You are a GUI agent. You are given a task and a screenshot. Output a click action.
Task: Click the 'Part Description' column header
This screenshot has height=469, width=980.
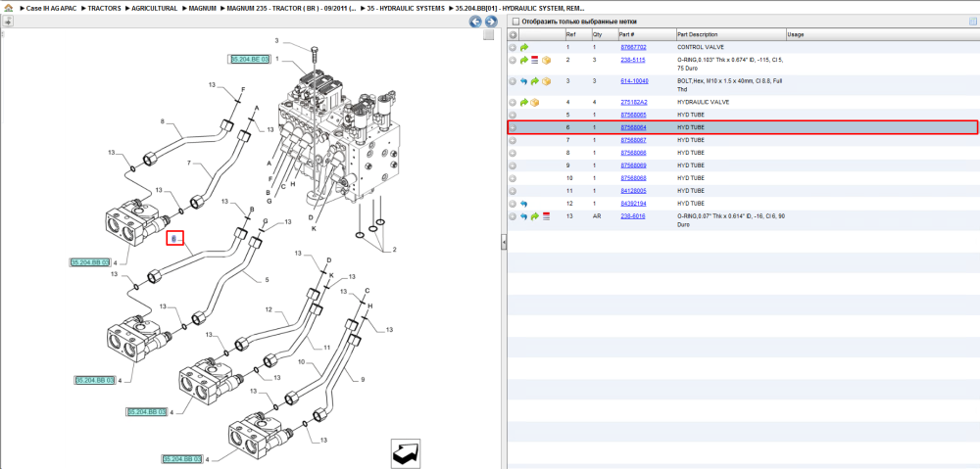(x=731, y=34)
